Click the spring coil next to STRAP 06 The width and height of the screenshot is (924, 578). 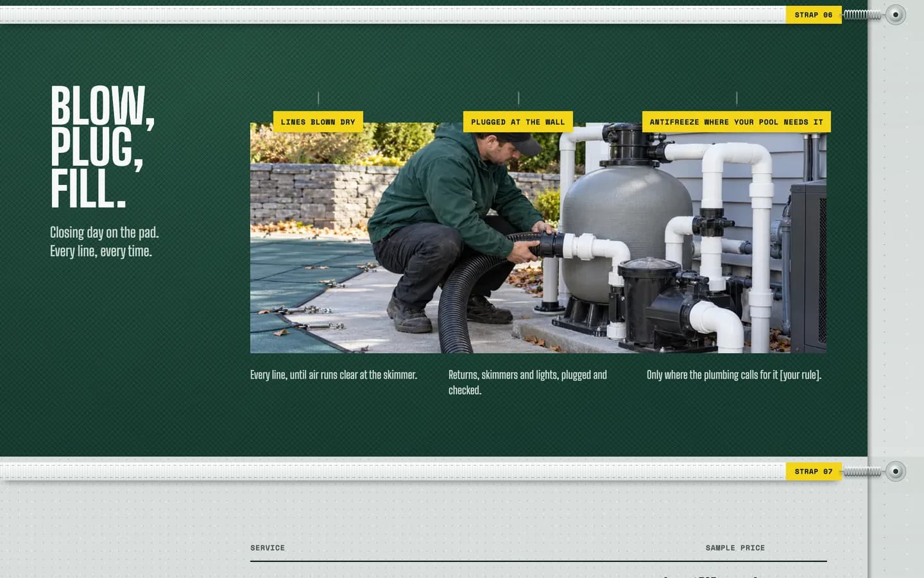pyautogui.click(x=863, y=15)
